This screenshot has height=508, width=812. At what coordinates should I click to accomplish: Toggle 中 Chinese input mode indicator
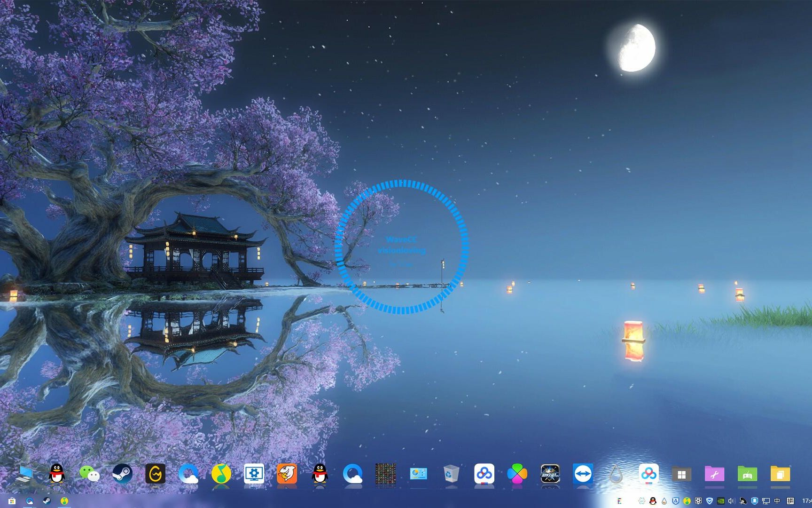pos(777,501)
